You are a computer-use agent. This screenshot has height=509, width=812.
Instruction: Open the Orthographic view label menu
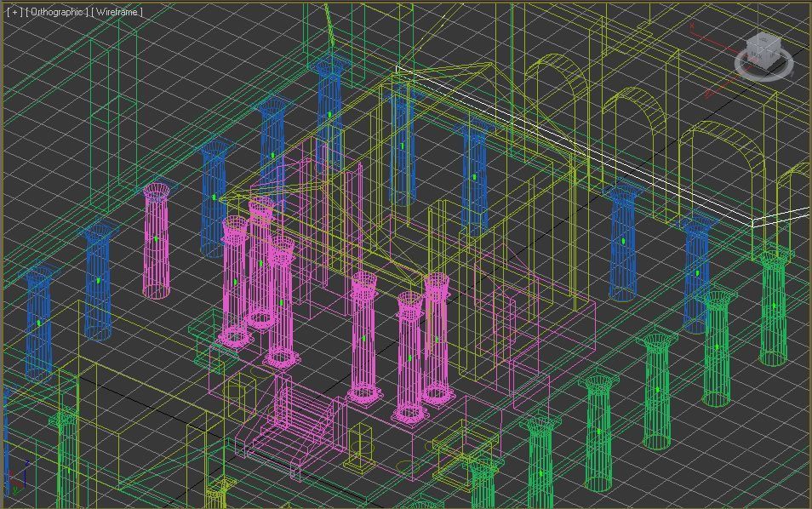tap(57, 11)
